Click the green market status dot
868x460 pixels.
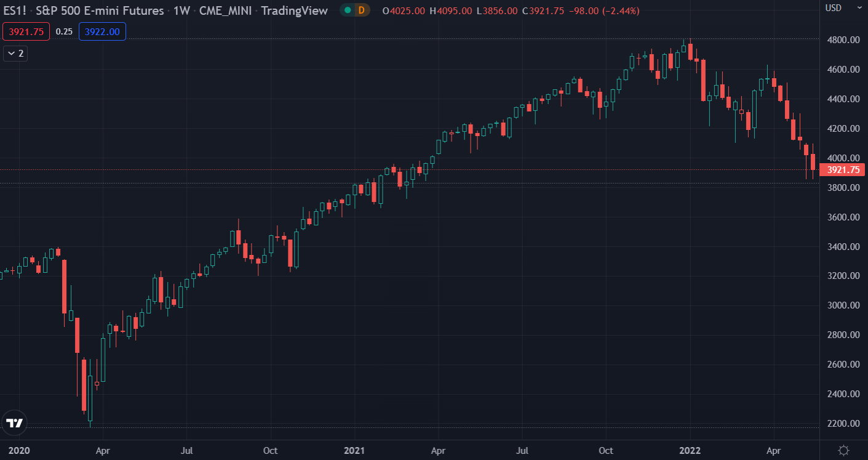[348, 10]
